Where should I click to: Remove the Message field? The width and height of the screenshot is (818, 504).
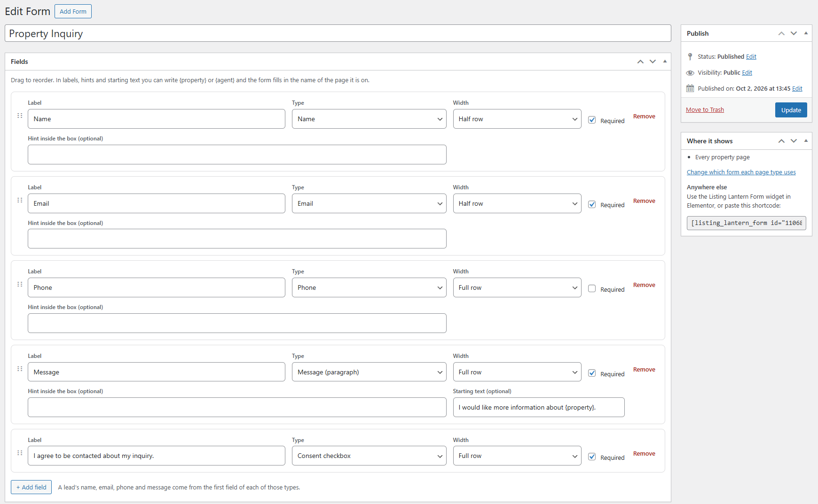pos(644,370)
